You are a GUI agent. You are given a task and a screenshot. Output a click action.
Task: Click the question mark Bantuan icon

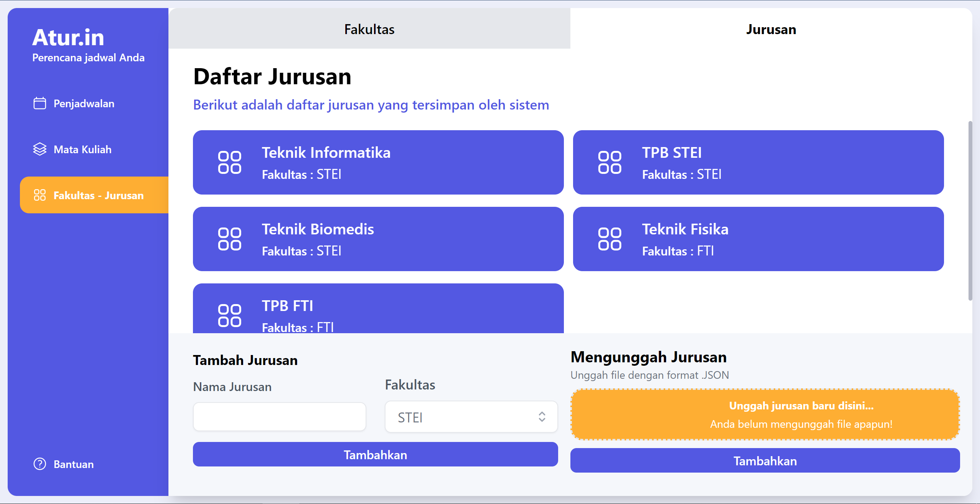pos(40,464)
